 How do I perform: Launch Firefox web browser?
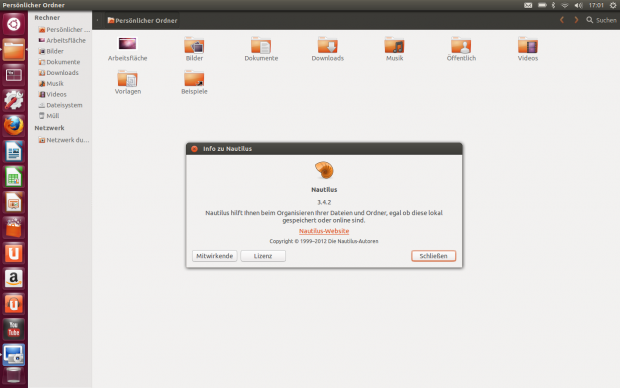[14, 126]
